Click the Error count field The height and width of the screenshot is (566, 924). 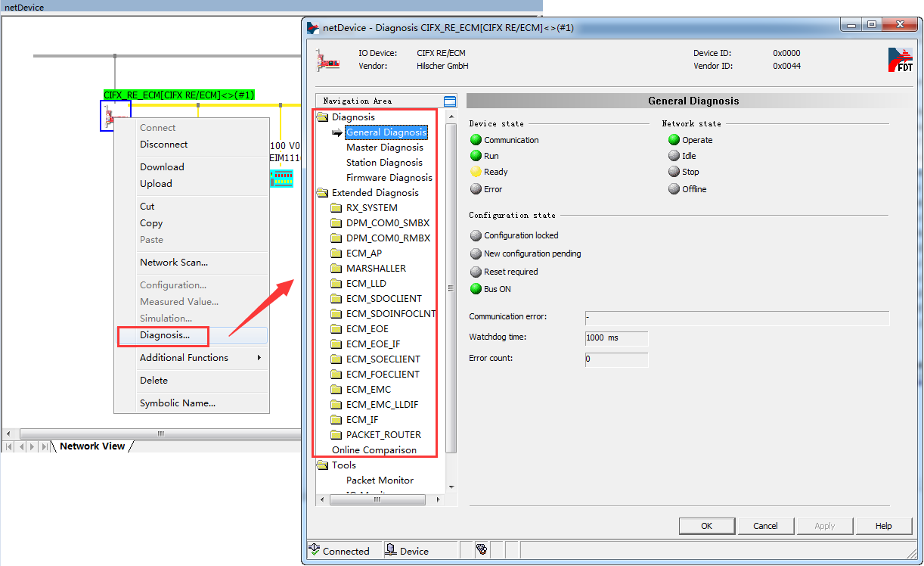point(616,359)
